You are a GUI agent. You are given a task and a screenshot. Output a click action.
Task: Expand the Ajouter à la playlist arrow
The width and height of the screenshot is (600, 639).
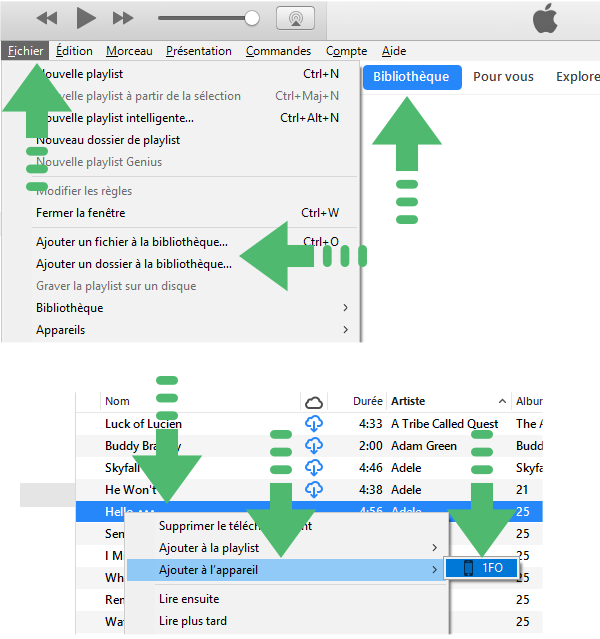pos(435,548)
